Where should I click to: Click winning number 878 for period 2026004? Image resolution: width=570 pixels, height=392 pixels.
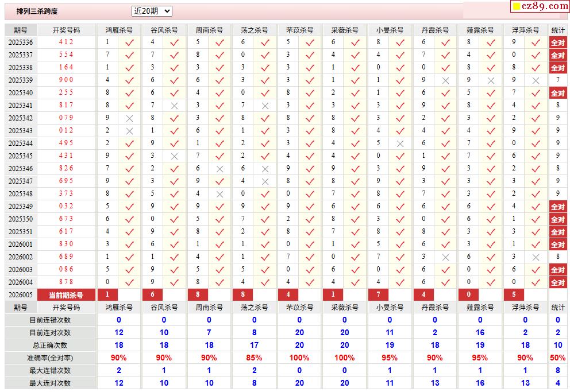(66, 282)
